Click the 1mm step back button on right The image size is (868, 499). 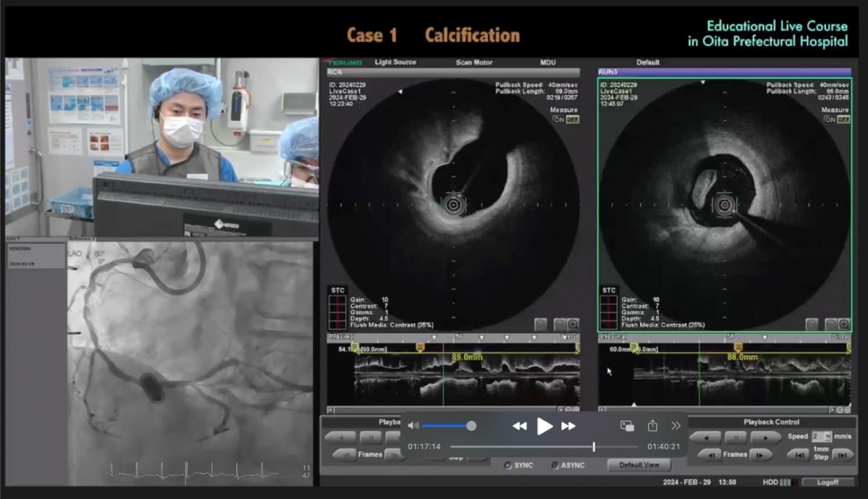coord(799,456)
